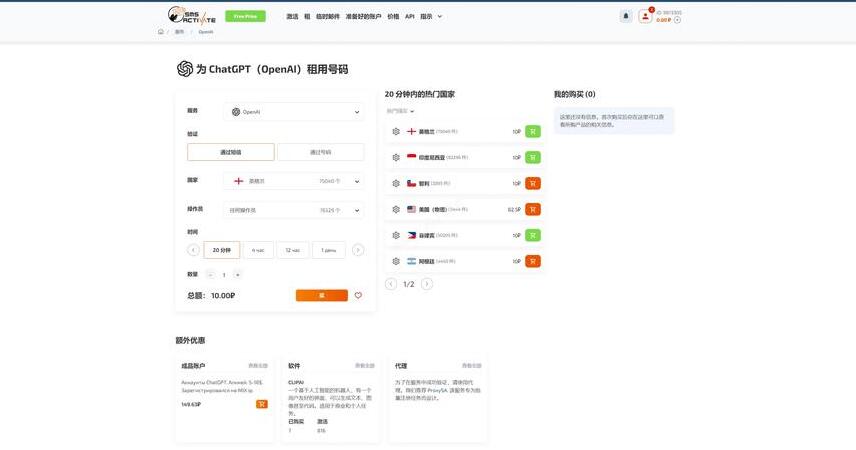Show later rental time options
The width and height of the screenshot is (856, 450).
click(358, 250)
